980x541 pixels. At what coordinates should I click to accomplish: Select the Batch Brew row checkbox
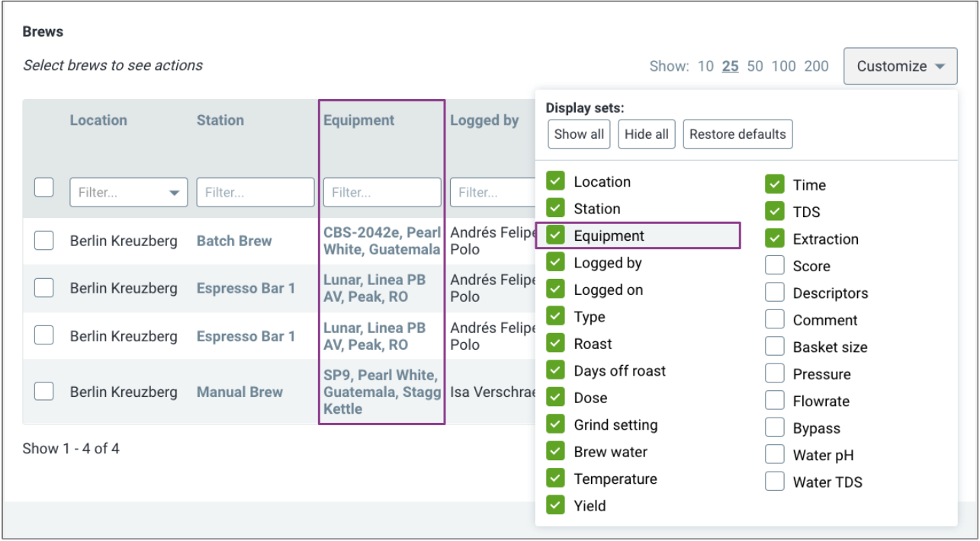pos(44,241)
